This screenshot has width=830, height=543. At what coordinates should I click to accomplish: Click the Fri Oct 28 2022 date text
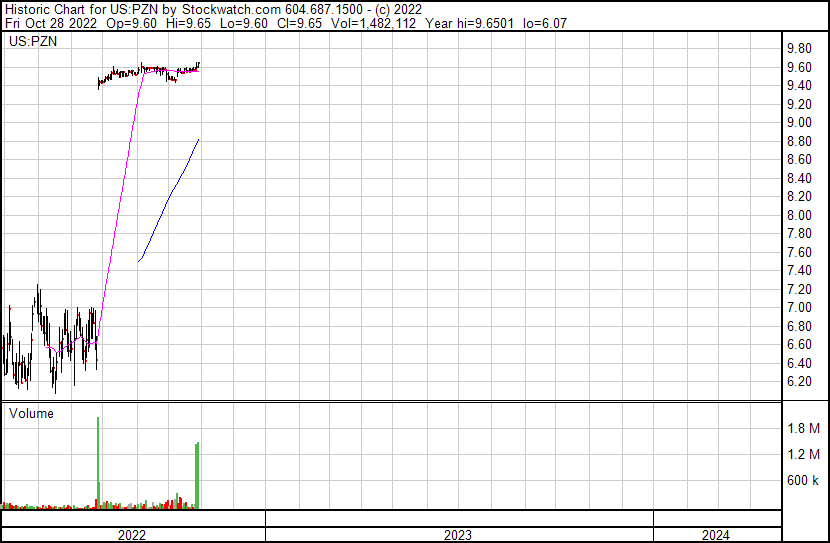(51, 23)
